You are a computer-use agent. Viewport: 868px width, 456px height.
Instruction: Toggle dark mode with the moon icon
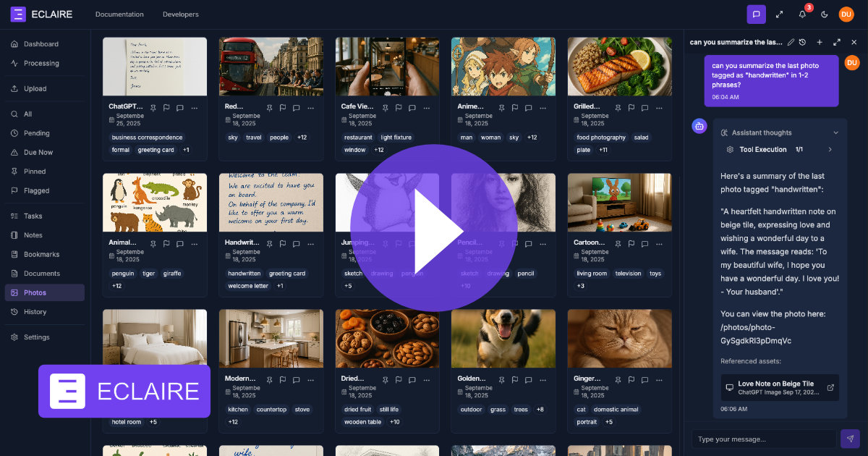[823, 14]
